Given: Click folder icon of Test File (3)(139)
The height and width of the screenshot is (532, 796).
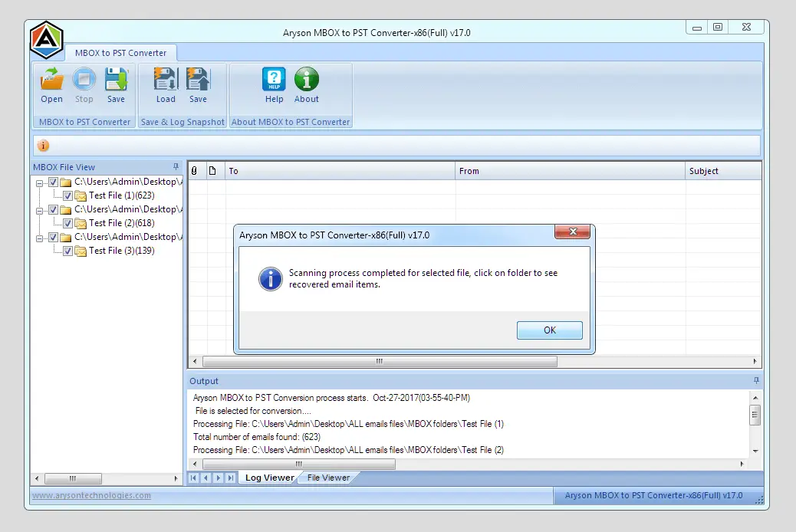Looking at the screenshot, I should [81, 251].
